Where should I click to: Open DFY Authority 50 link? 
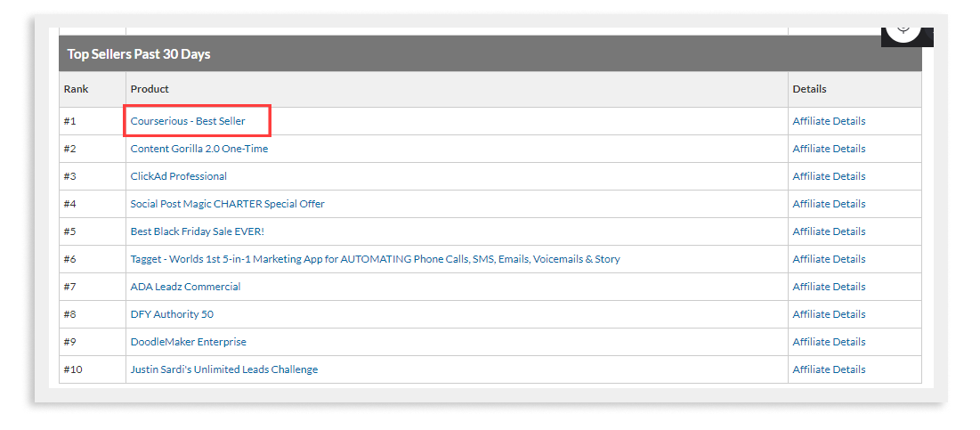[172, 313]
